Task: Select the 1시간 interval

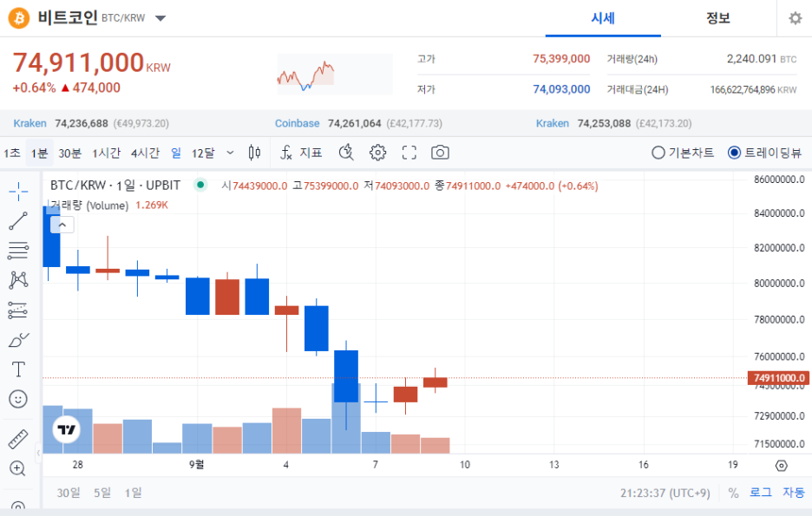Action: click(106, 153)
